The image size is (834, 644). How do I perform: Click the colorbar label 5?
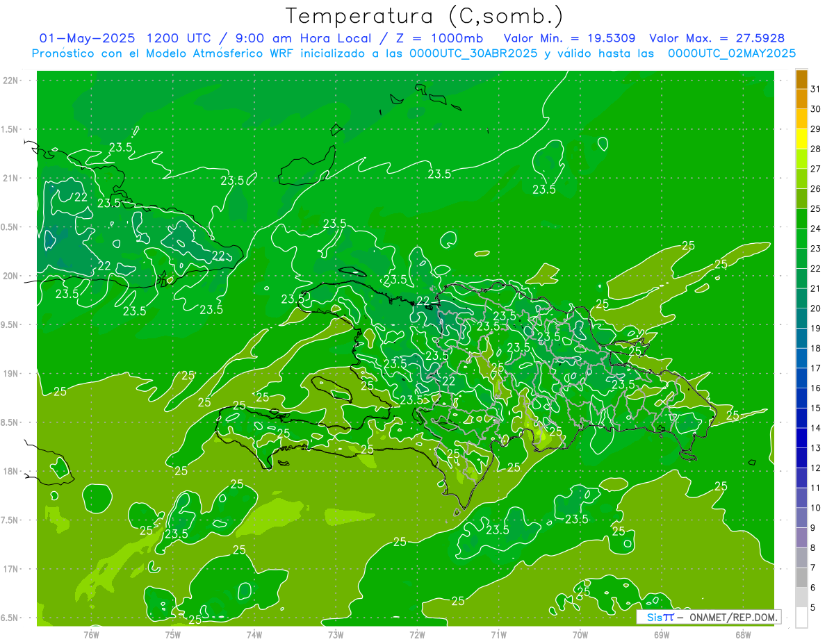813,607
